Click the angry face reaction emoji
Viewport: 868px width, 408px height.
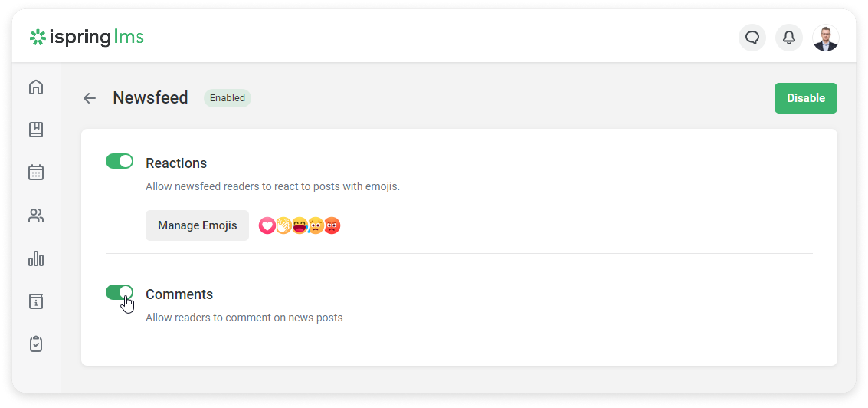coord(332,226)
